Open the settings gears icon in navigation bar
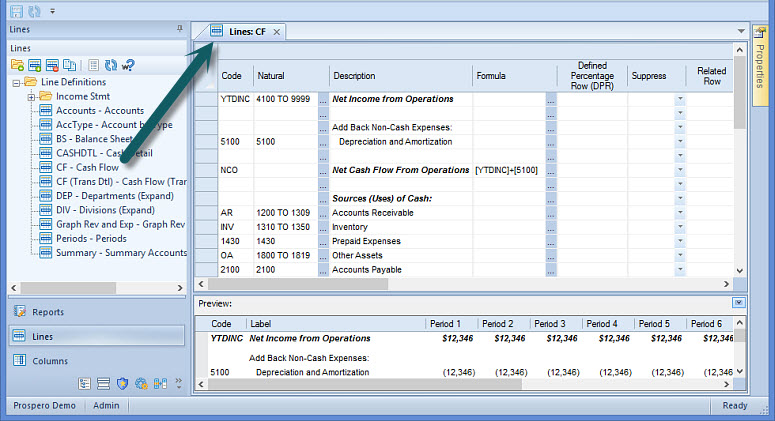The height and width of the screenshot is (421, 775). tap(141, 383)
